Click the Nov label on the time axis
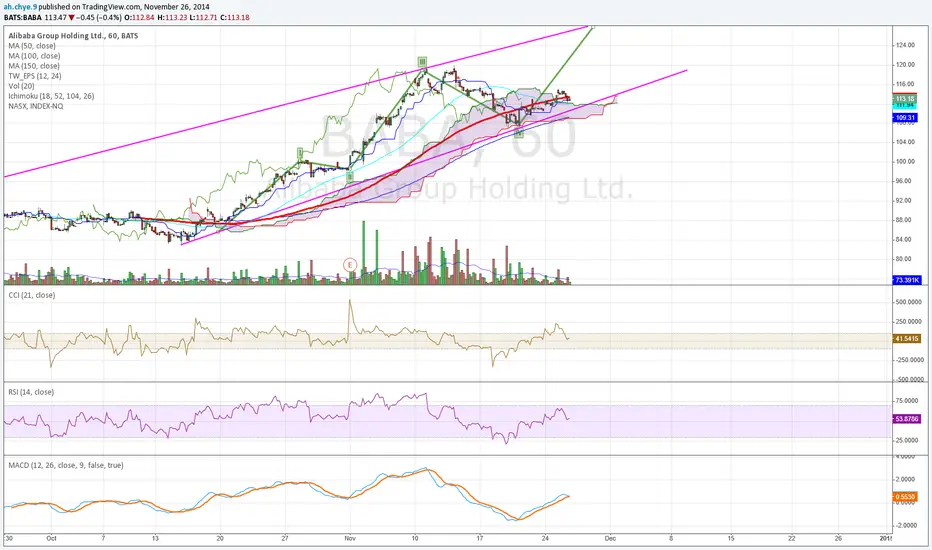Screen dimensions: 932x550 click(350, 538)
